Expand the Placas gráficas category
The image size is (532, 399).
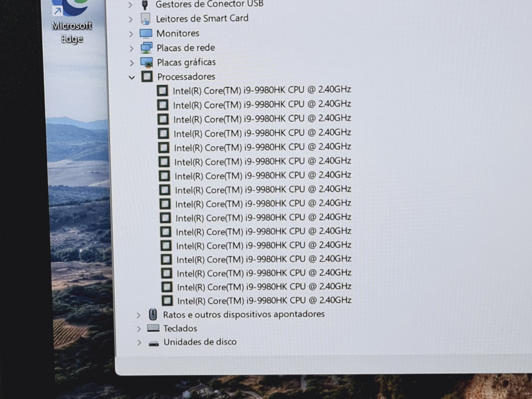(x=132, y=63)
